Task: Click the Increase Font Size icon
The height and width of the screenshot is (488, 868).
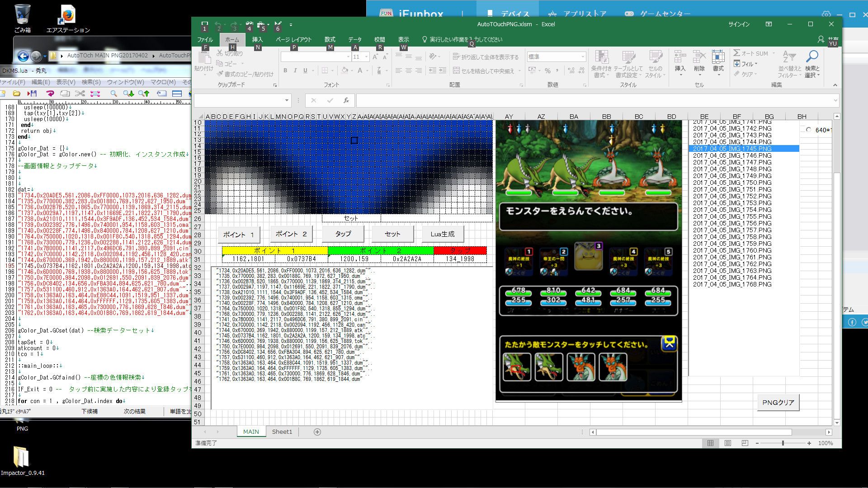Action: 375,57
